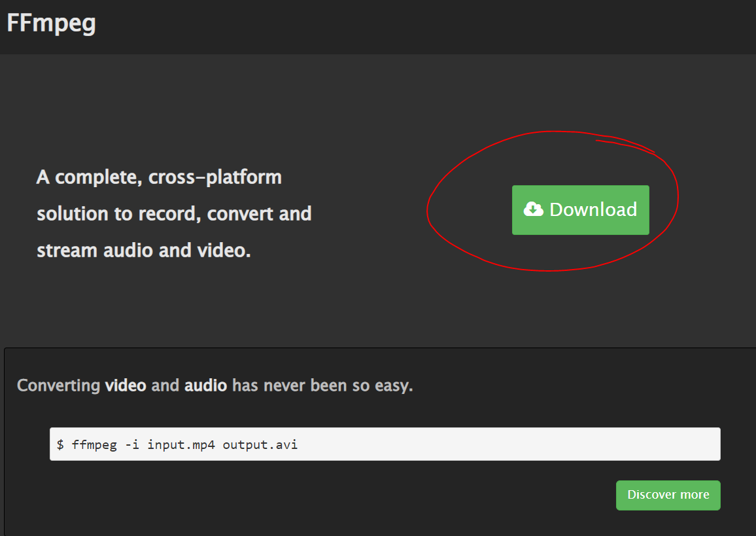Open the Discover more button
The height and width of the screenshot is (536, 756).
point(668,495)
